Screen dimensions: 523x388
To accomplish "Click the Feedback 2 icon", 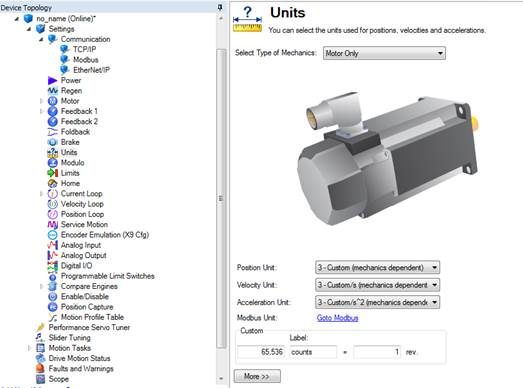I will (x=52, y=121).
